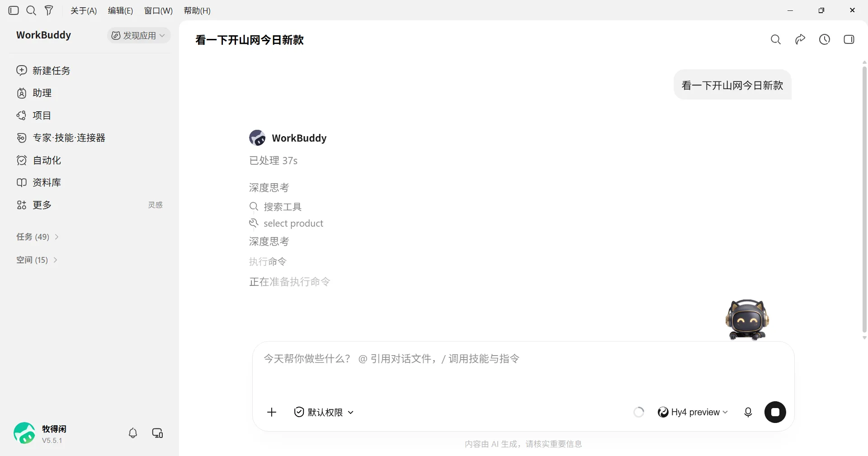
Task: Open the Hy4 preview model dropdown
Action: pyautogui.click(x=693, y=412)
